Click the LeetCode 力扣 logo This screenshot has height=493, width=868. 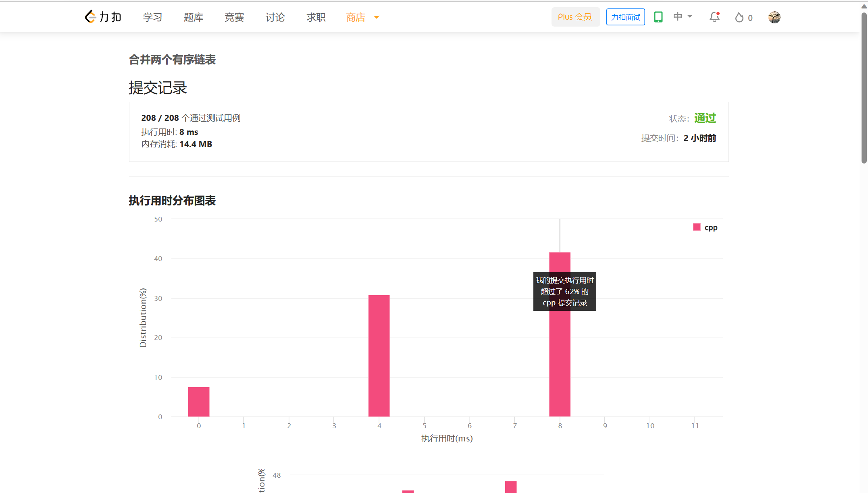(103, 17)
